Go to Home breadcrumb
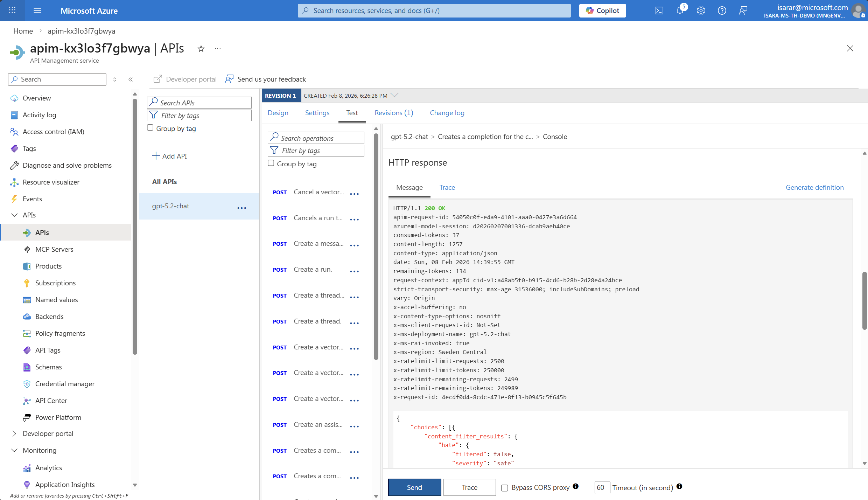 click(23, 31)
